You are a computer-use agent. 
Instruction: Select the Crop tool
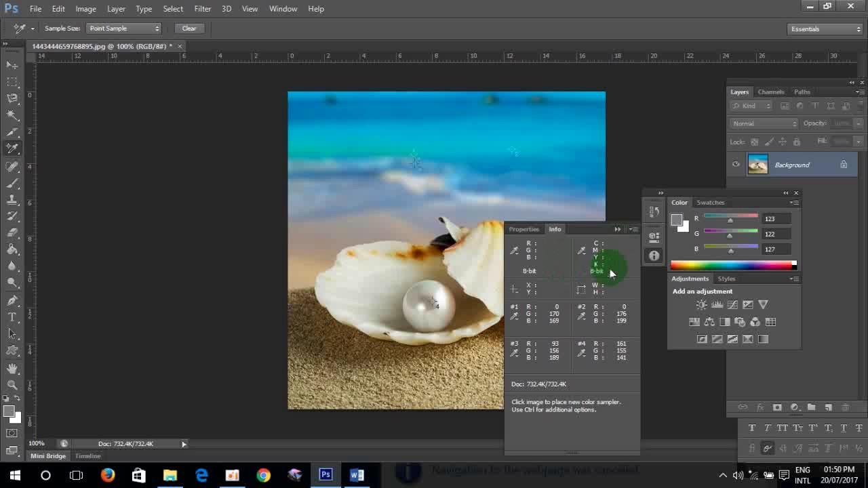12,133
